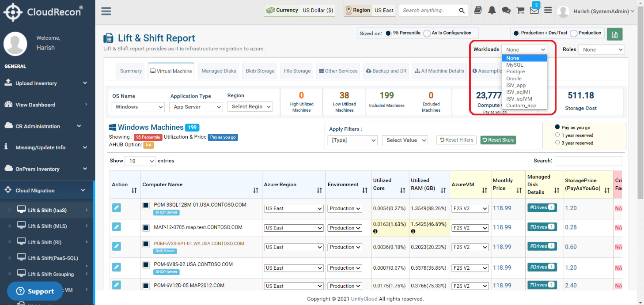Select 1 year reserved pricing
Viewport: 644px width, 305px height.
557,135
